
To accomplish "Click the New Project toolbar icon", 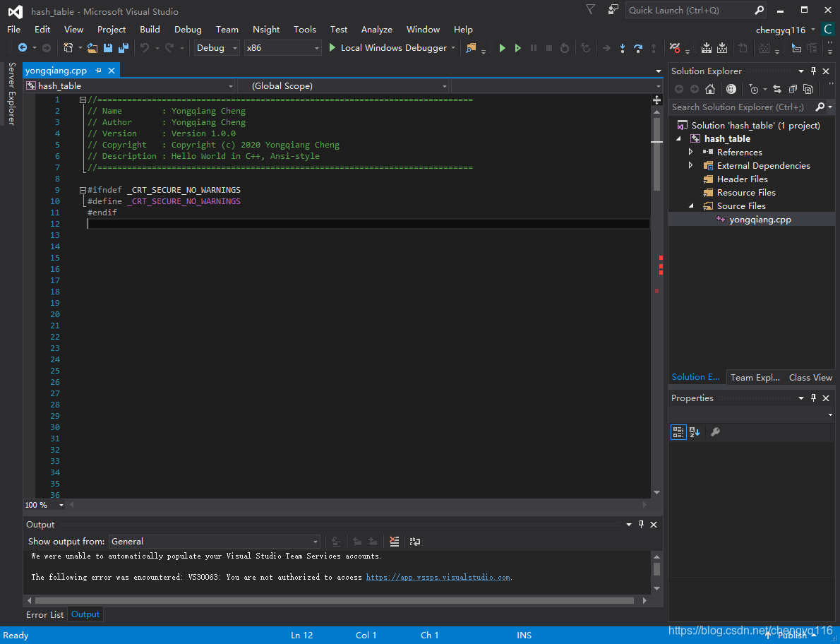I will pyautogui.click(x=68, y=48).
